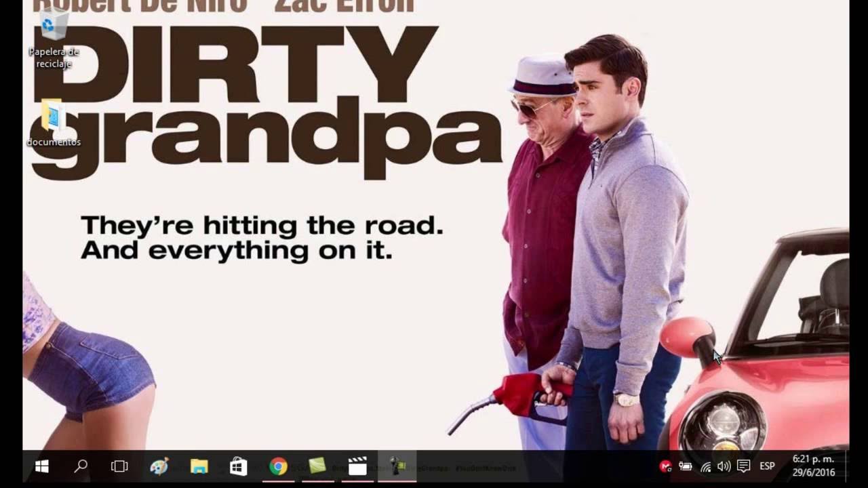Viewport: 868px width, 488px height.
Task: Check battery status in system tray
Action: point(686,466)
